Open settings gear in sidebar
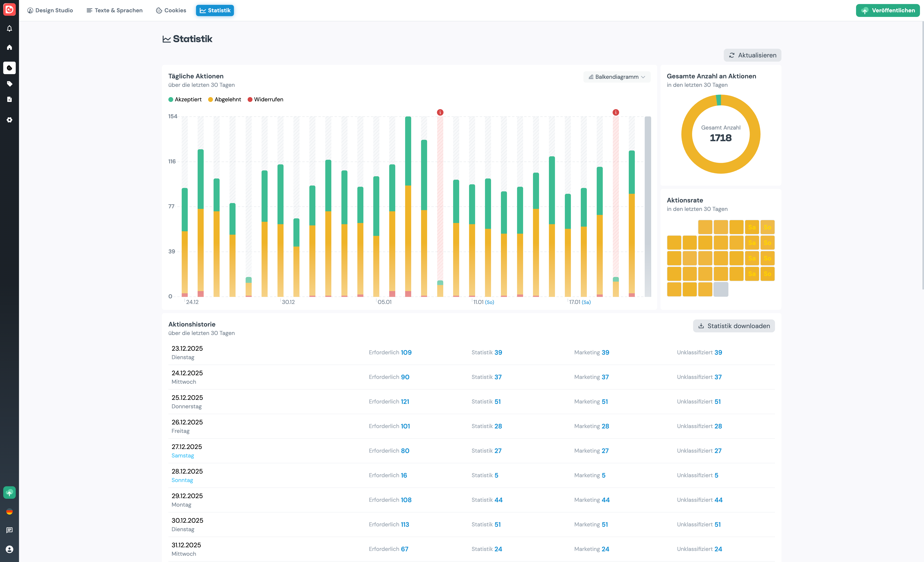 click(x=9, y=120)
